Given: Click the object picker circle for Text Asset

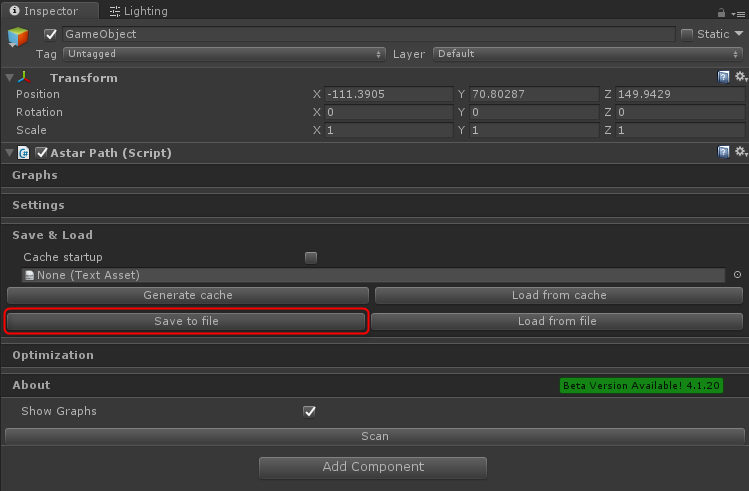Looking at the screenshot, I should click(738, 275).
